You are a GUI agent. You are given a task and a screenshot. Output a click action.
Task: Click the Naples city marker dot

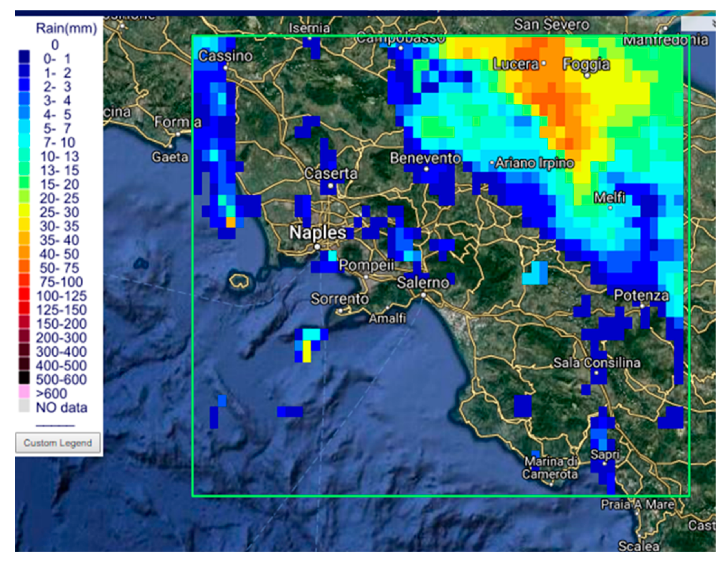(x=317, y=247)
